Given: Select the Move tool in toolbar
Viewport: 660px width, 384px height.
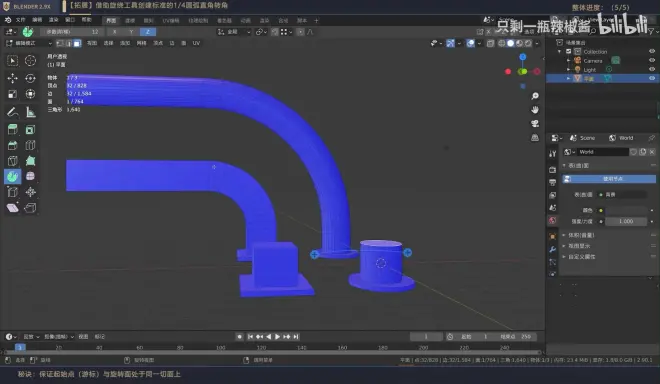Looking at the screenshot, I should (x=12, y=78).
